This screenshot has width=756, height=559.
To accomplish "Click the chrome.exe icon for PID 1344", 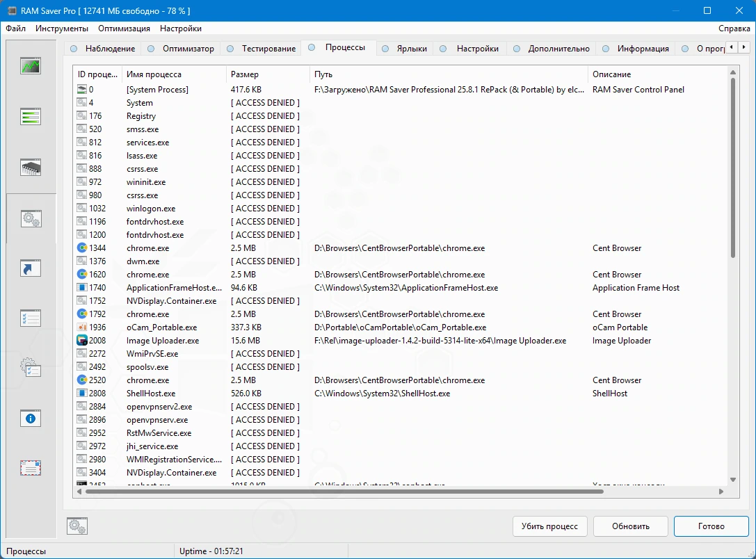I will click(82, 248).
